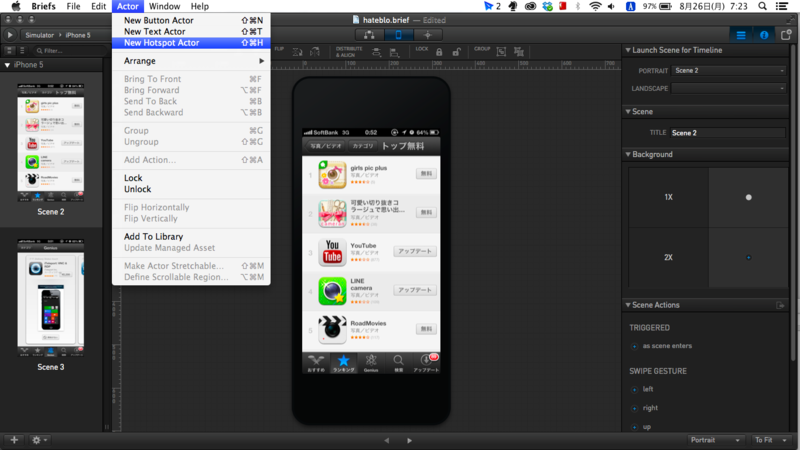
Task: Open Spotlight search in menu bar
Action: pyautogui.click(x=762, y=6)
